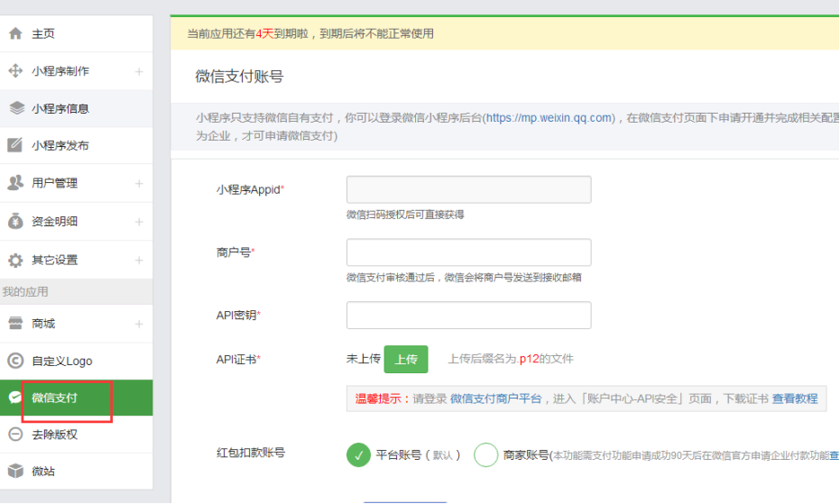Click the green 上传 upload button
Screen dimensions: 840x504
pyautogui.click(x=406, y=359)
